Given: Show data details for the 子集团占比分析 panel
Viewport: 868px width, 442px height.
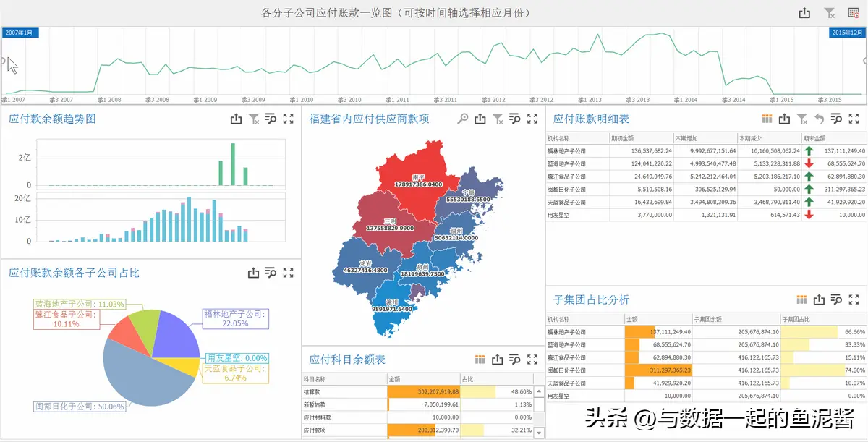Looking at the screenshot, I should (x=837, y=299).
